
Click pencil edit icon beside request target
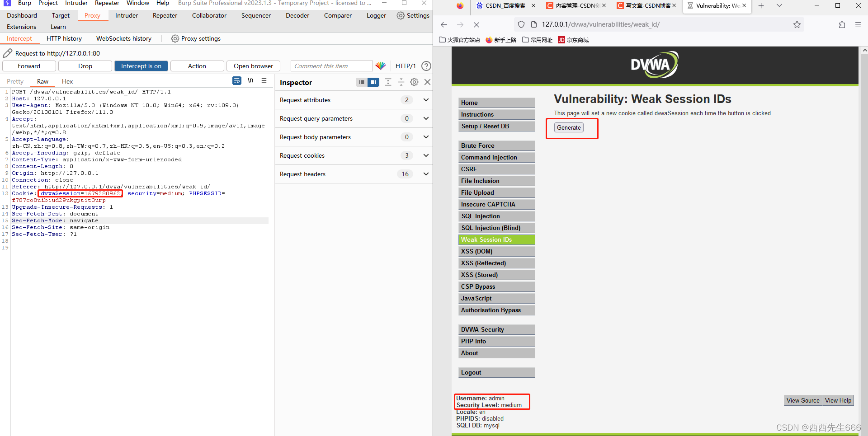click(7, 53)
